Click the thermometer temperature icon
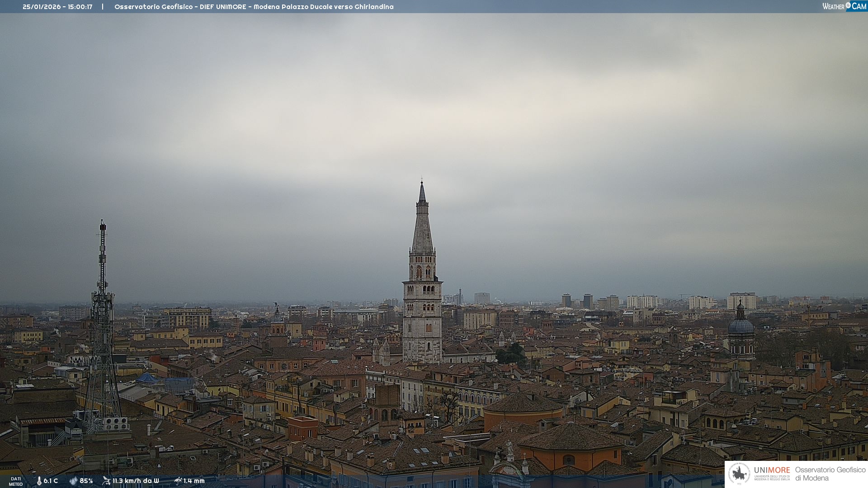Image resolution: width=868 pixels, height=488 pixels. click(39, 481)
